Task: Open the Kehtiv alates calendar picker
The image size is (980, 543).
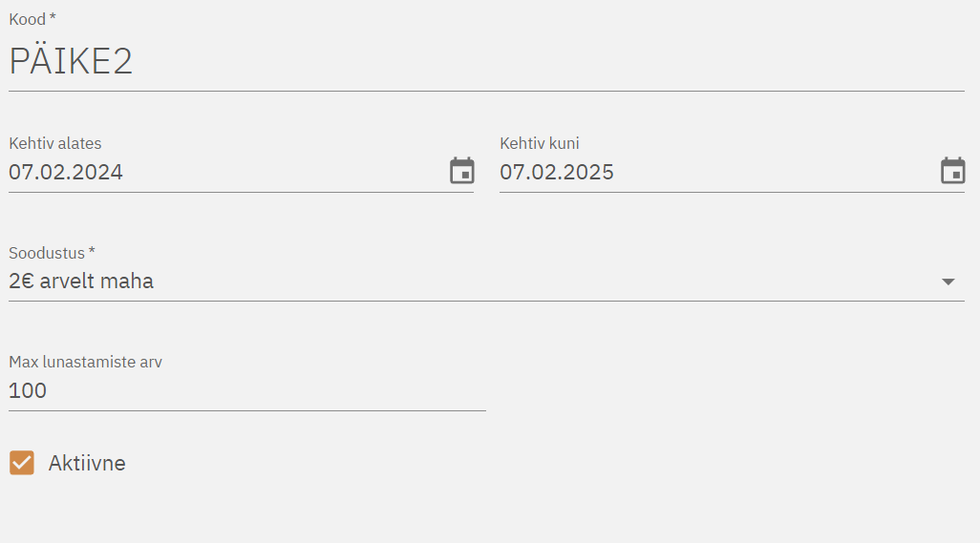Action: pyautogui.click(x=462, y=171)
